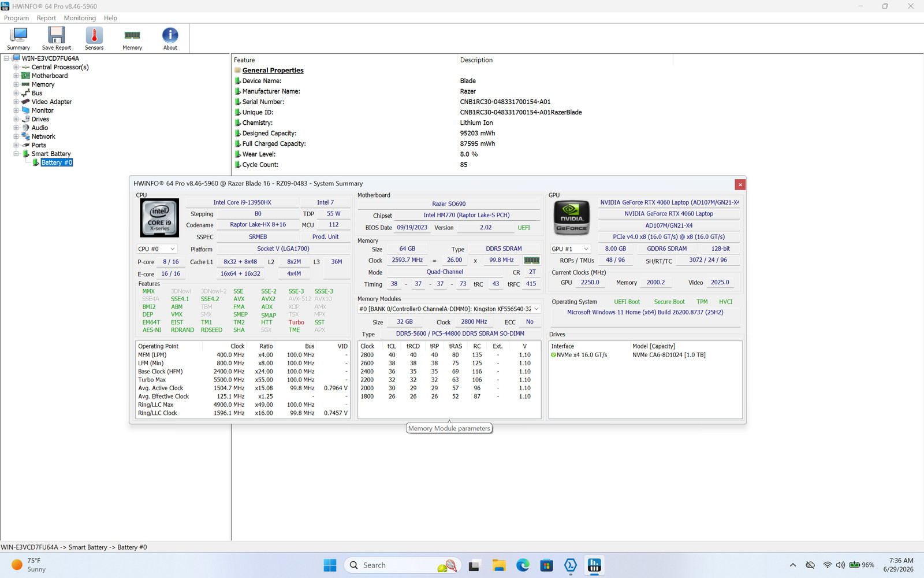
Task: Open the Windows Start button
Action: coord(330,565)
